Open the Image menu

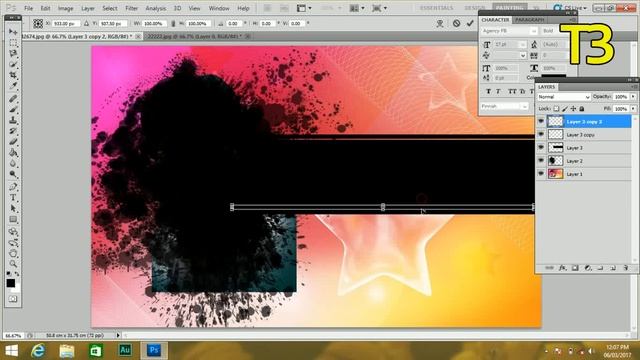pyautogui.click(x=65, y=8)
